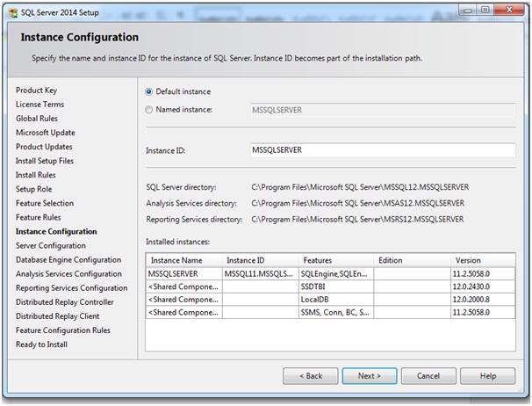Viewport: 532px width, 406px height.
Task: Minimize the SQL Server 2014 Setup window
Action: coord(468,11)
